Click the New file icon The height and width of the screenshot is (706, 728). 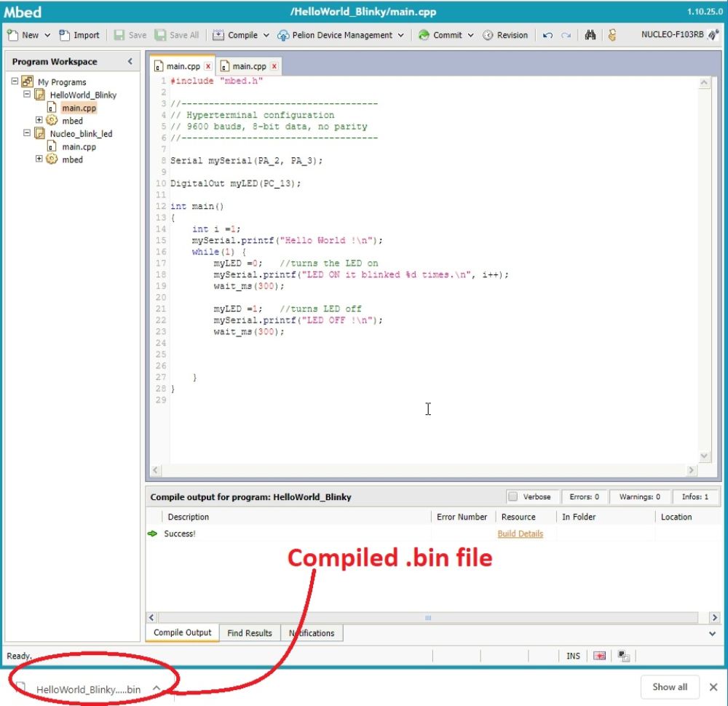(12, 35)
